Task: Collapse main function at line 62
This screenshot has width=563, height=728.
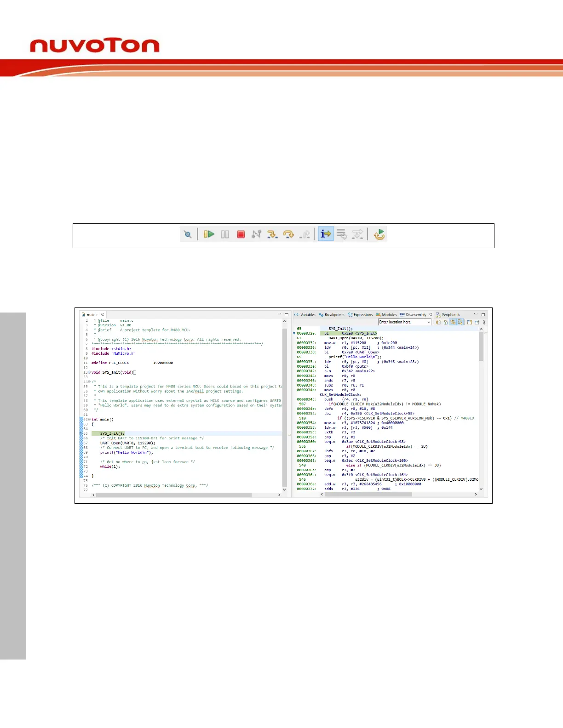Action: 89,419
